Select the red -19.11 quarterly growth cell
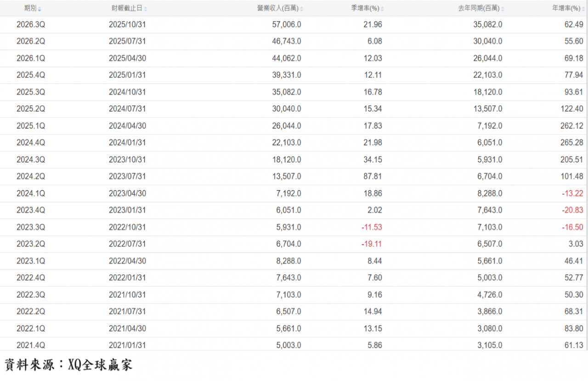Viewport: 588px width, 381px height. coord(372,244)
